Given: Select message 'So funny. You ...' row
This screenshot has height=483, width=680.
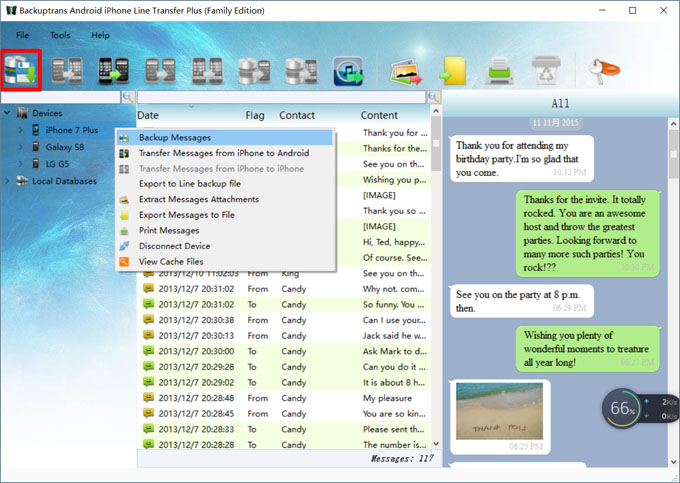Looking at the screenshot, I should click(284, 304).
